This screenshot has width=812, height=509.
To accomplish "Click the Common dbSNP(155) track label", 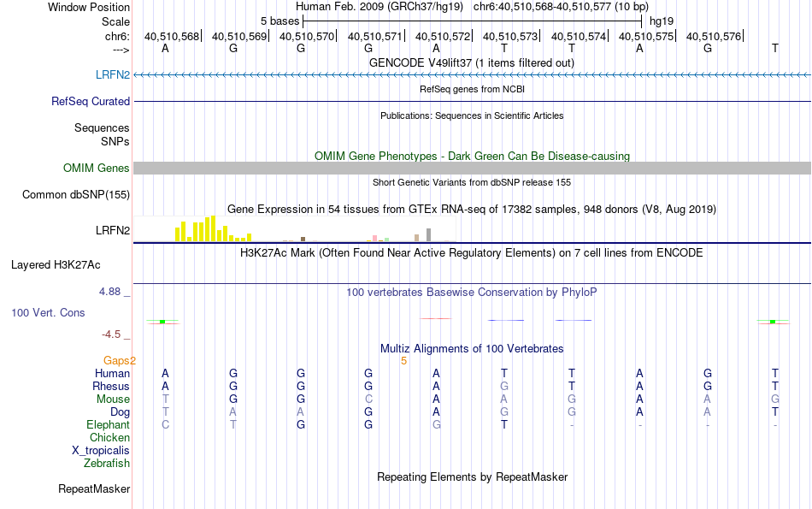I will [x=75, y=194].
